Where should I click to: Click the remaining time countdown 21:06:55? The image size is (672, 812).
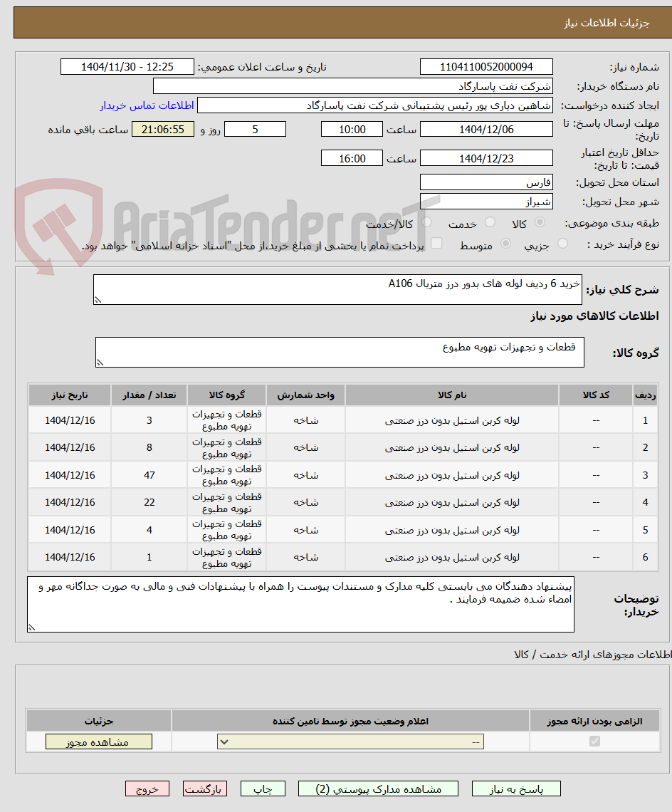coord(163,129)
